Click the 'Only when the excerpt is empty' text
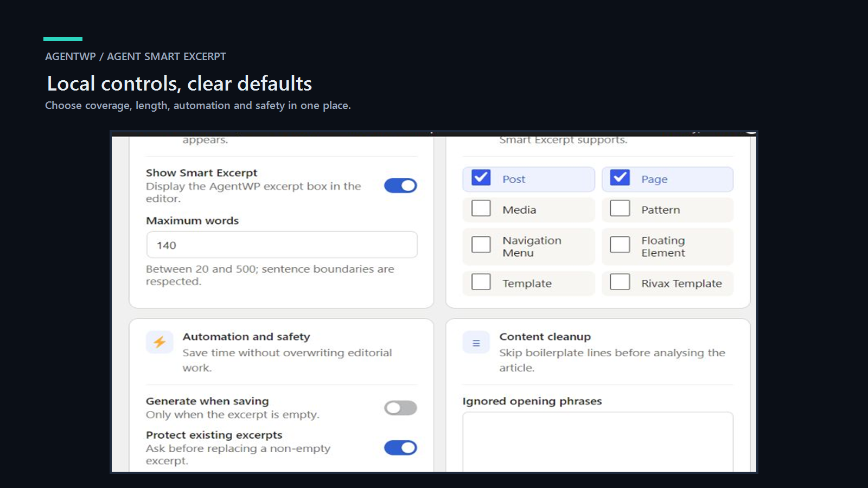The width and height of the screenshot is (868, 488). point(233,415)
